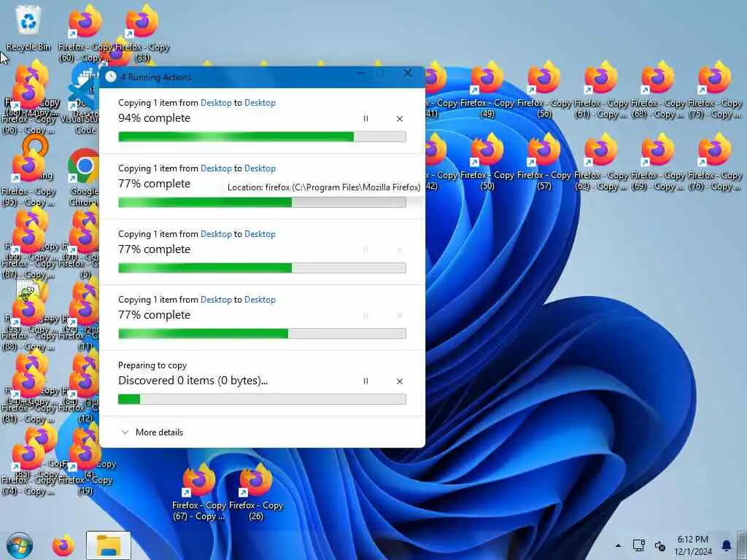Open the 6:12 PM clock and date
This screenshot has width=747, height=560.
[693, 545]
